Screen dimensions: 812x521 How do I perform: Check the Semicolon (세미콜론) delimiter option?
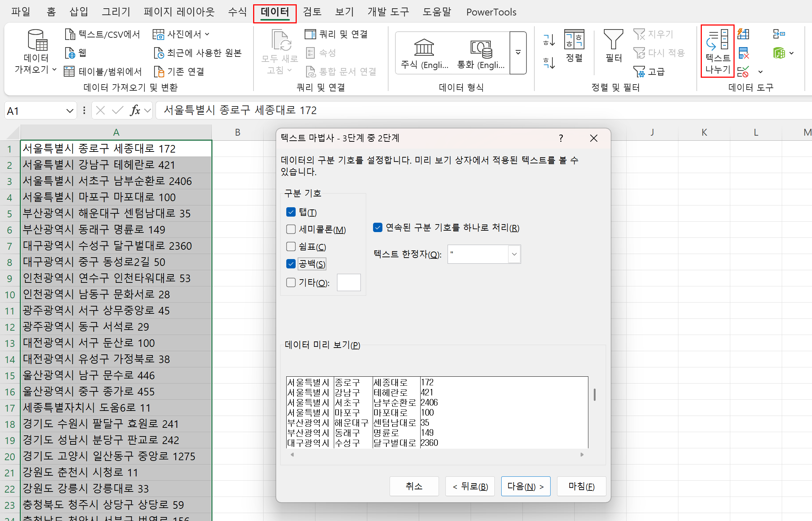point(291,229)
